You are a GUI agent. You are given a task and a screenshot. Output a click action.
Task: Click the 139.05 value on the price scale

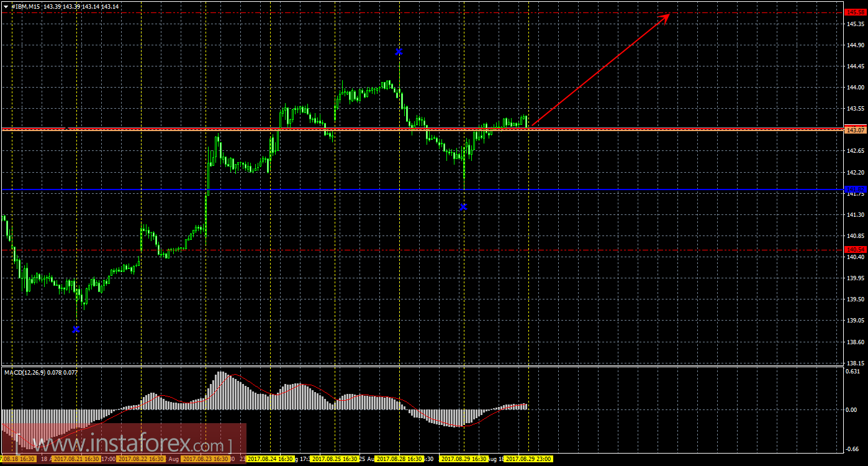(x=856, y=321)
